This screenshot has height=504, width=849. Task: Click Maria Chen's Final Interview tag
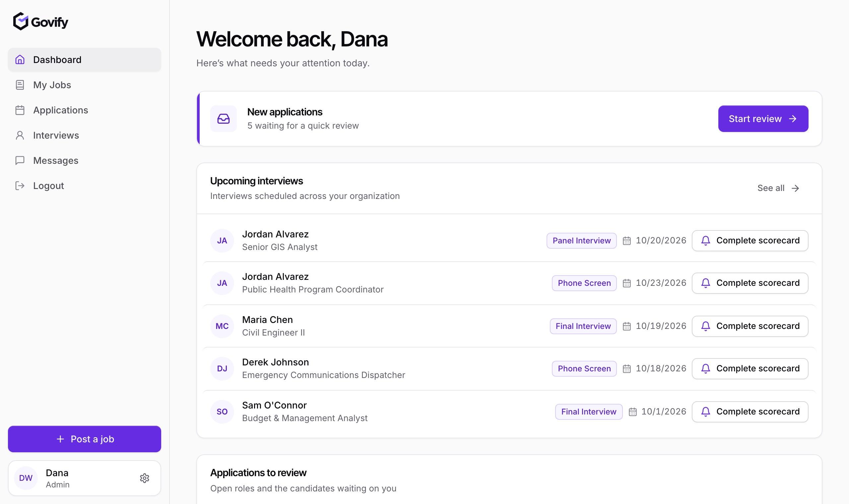583,326
